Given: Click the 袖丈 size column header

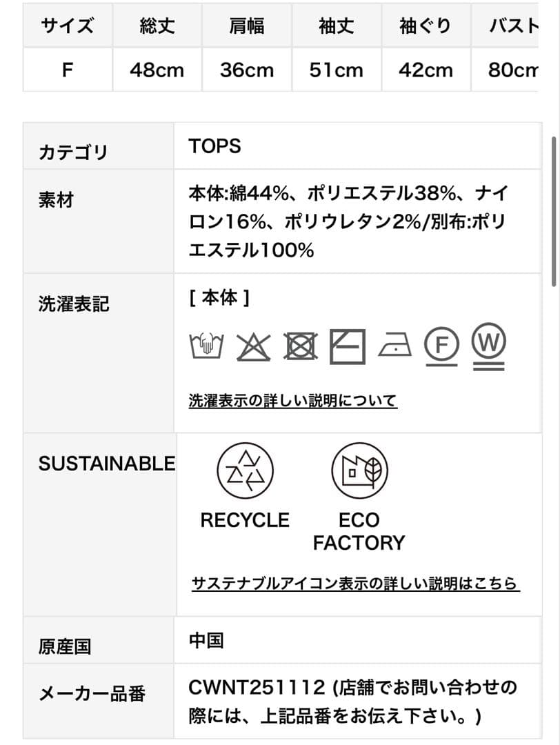Looking at the screenshot, I should 337,26.
